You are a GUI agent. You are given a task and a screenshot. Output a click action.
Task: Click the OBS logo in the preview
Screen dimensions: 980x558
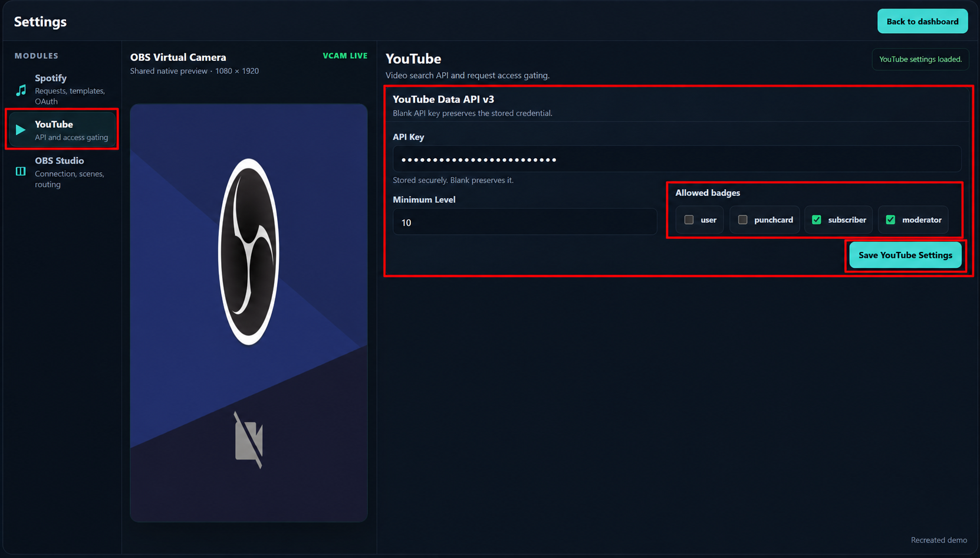click(248, 252)
